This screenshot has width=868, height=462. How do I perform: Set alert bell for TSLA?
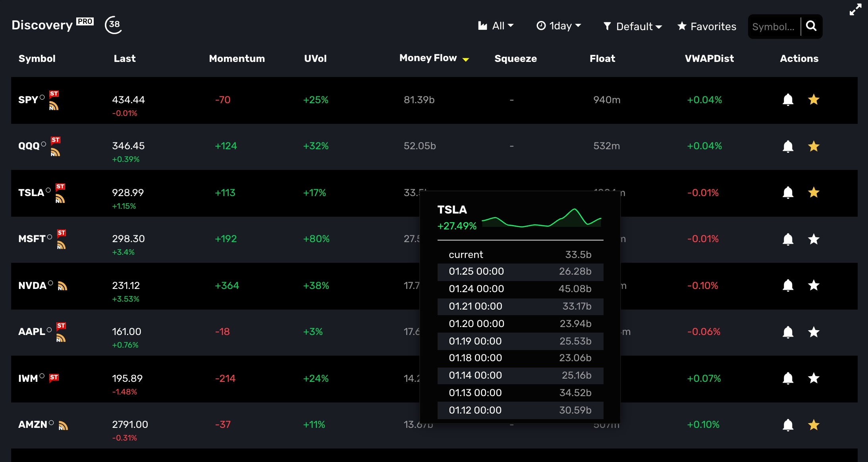click(788, 192)
